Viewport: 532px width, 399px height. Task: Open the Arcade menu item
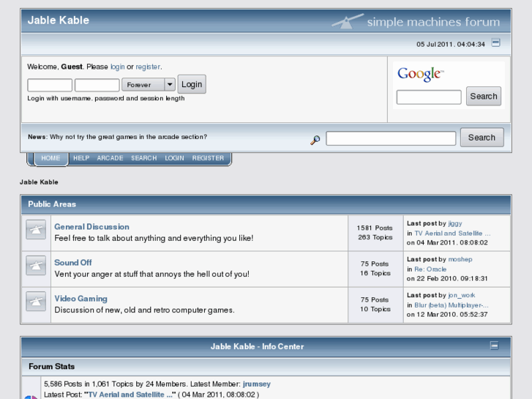click(110, 158)
